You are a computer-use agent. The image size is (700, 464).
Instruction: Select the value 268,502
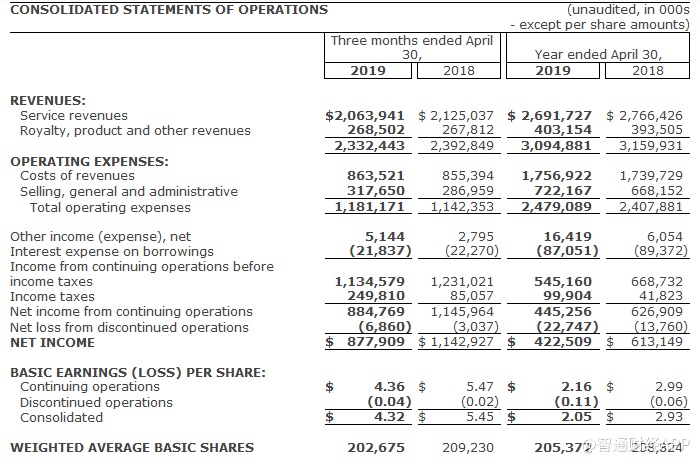click(x=376, y=130)
